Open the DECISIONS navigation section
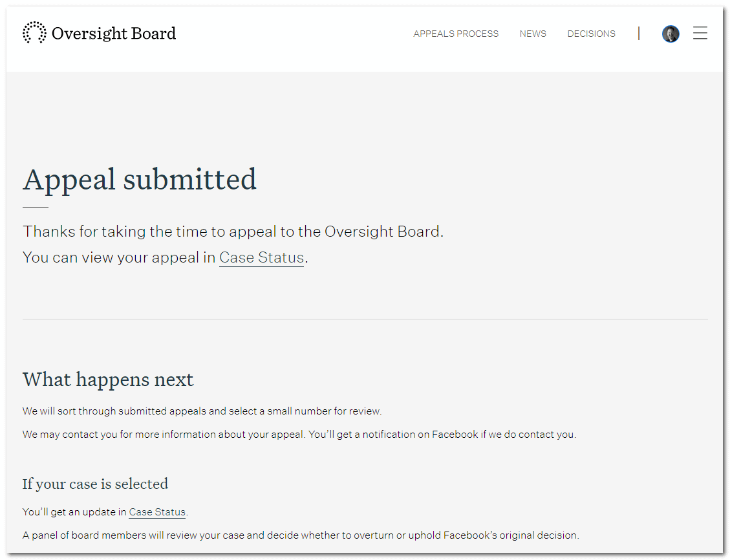Screen dimensions: 730x560 coord(591,33)
